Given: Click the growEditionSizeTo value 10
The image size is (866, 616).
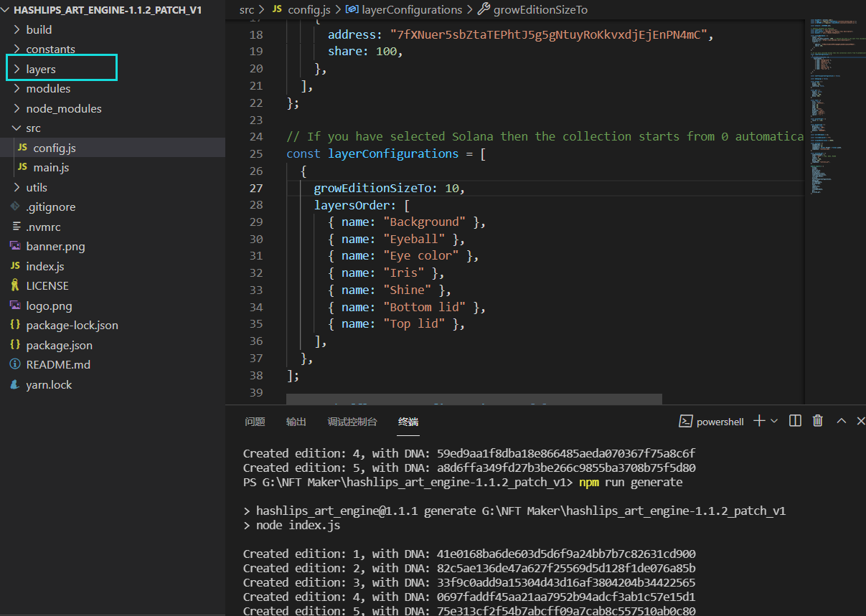Looking at the screenshot, I should pyautogui.click(x=452, y=188).
